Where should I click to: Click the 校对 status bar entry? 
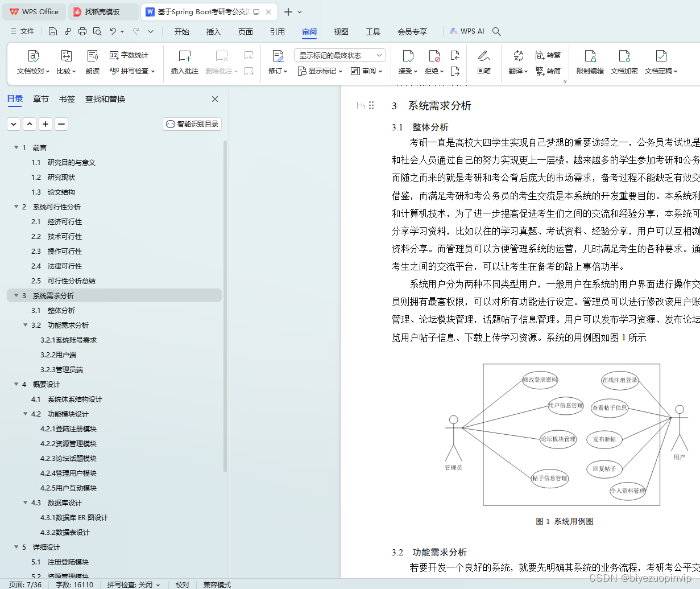183,584
